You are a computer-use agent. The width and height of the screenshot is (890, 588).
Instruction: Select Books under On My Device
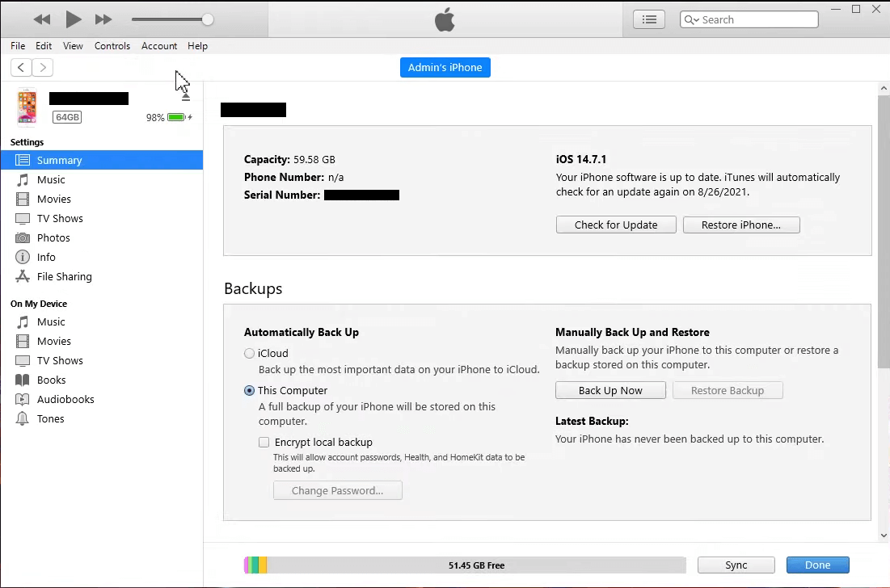pyautogui.click(x=50, y=380)
